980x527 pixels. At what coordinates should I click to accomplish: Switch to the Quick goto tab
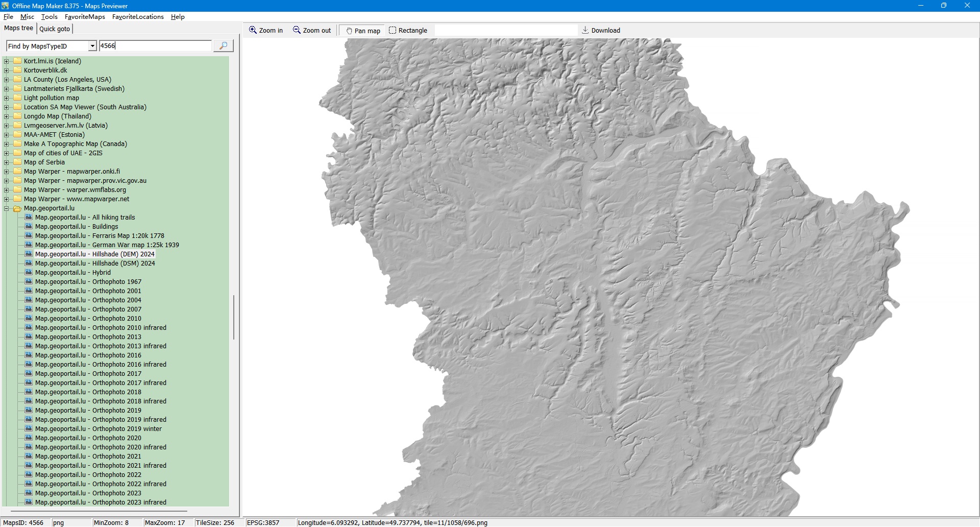(55, 29)
